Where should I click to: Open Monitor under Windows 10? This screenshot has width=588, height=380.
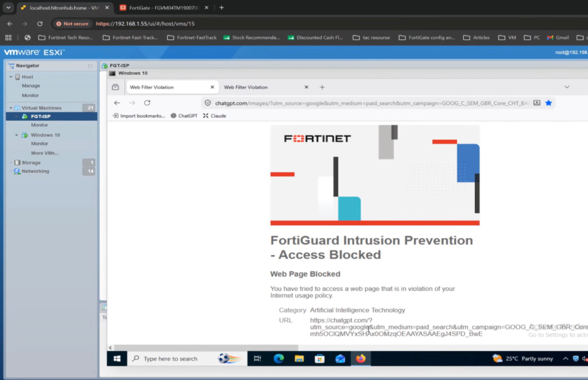(40, 144)
